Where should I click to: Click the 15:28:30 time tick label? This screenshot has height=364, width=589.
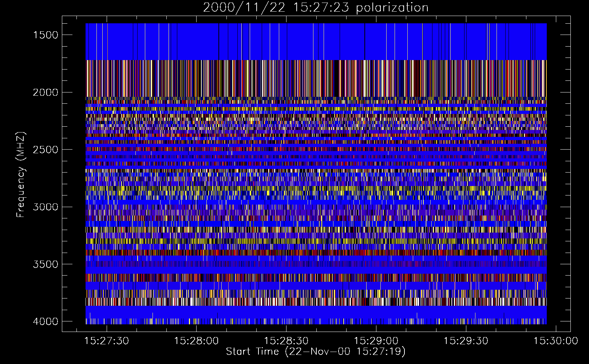286,341
